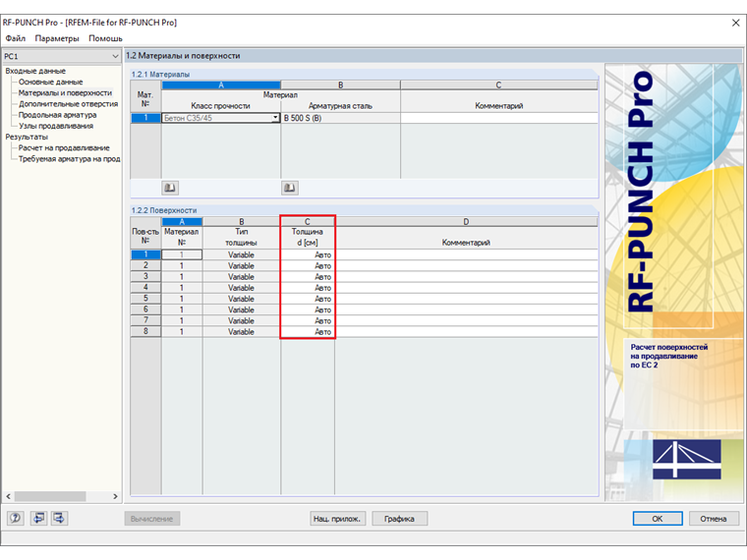Select column B header in surfaces table

[x=241, y=222]
